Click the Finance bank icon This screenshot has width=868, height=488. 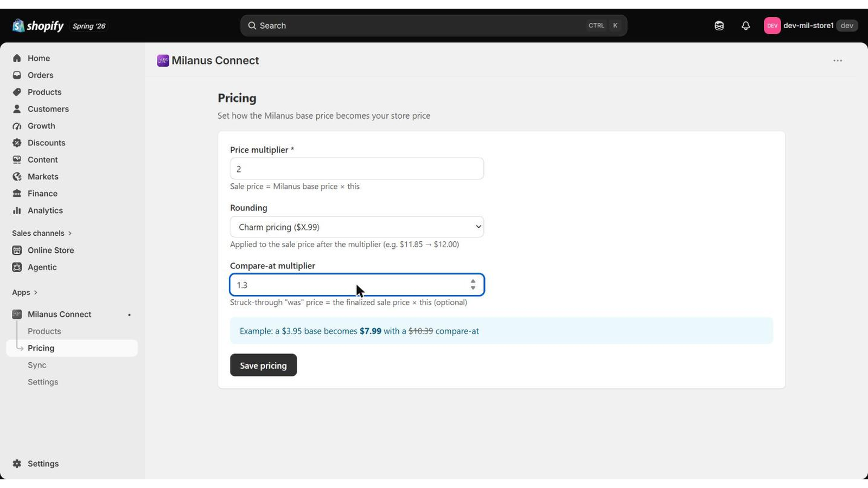[x=17, y=194]
